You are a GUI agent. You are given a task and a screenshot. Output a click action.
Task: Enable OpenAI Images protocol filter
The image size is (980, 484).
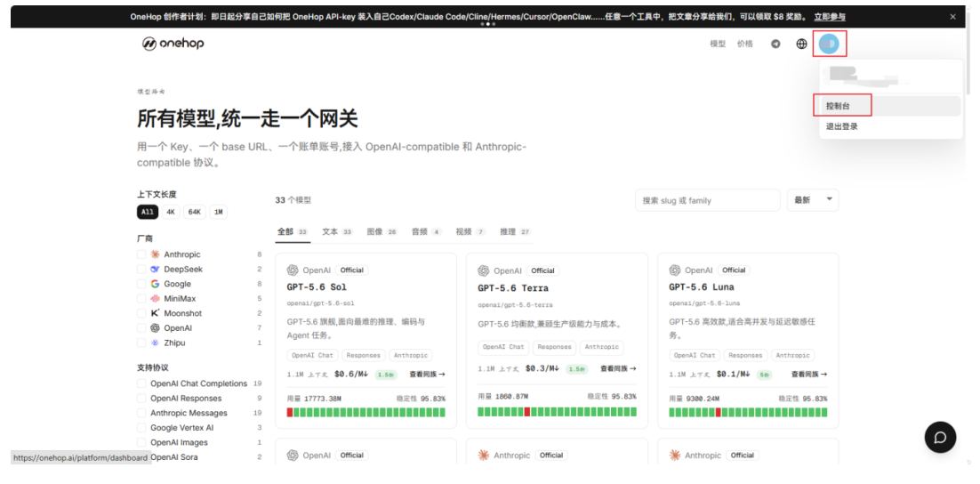(x=141, y=442)
